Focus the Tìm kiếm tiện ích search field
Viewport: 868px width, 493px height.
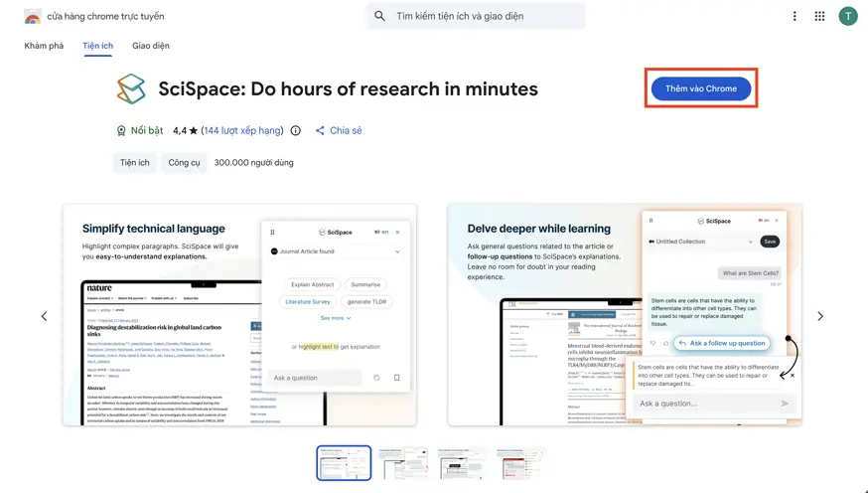475,16
